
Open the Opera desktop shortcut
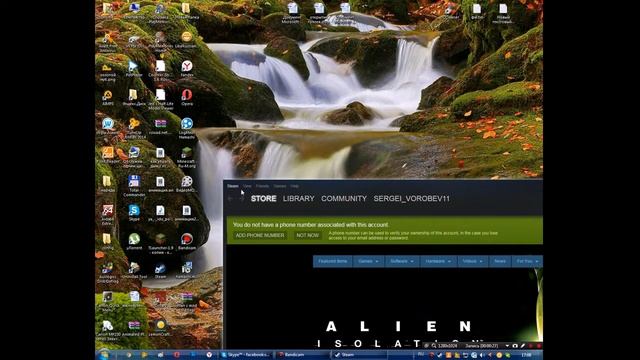pos(187,97)
